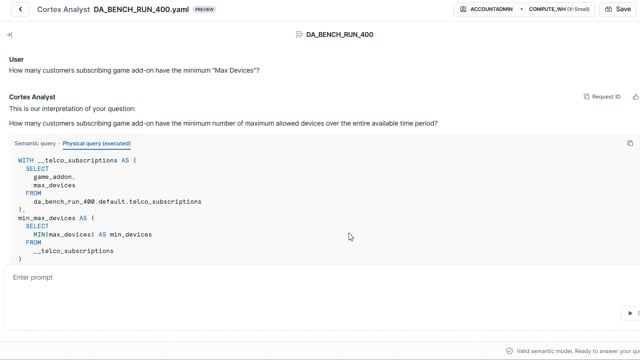
Task: Send the prompt with the play arrow
Action: [x=630, y=313]
